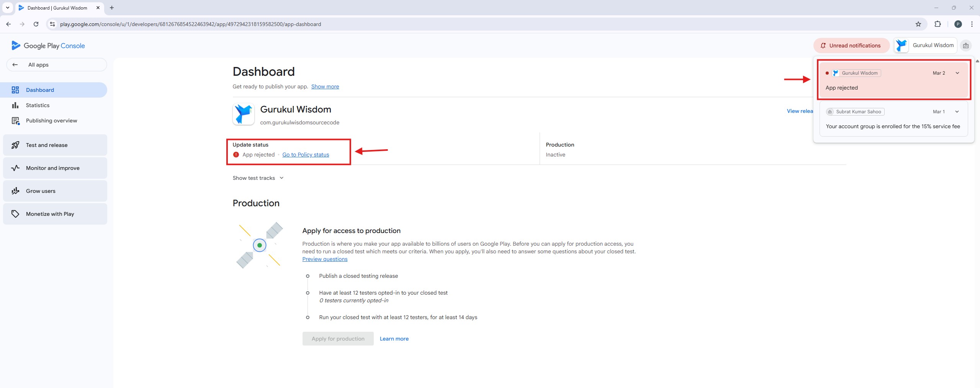This screenshot has width=980, height=388.
Task: Click the developer account icon at top right
Action: pyautogui.click(x=965, y=46)
